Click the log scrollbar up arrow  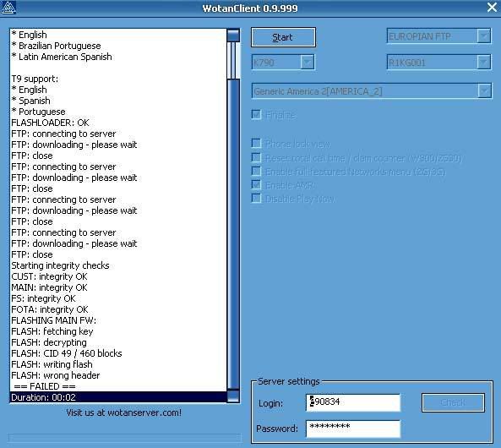233,35
